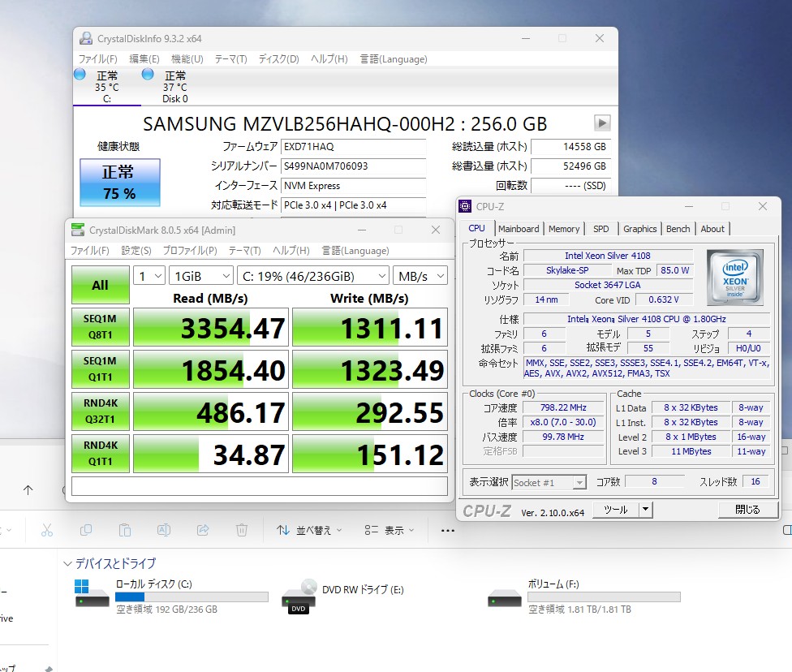Open File menu in CrystalDiskInfo

coord(98,59)
